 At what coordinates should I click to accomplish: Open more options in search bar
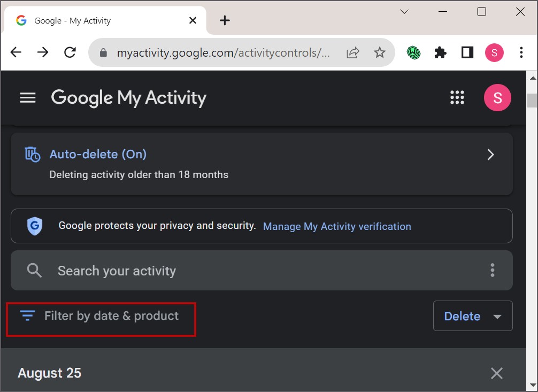(x=493, y=270)
